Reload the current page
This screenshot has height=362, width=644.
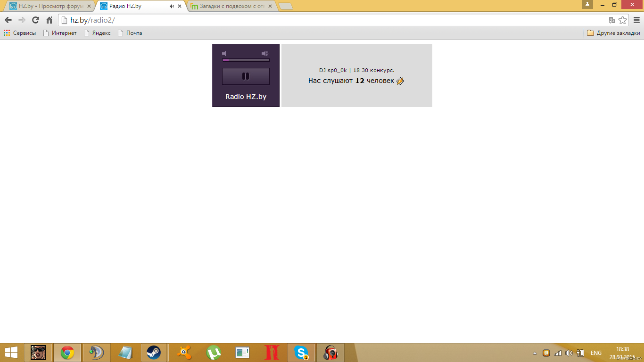(x=35, y=20)
